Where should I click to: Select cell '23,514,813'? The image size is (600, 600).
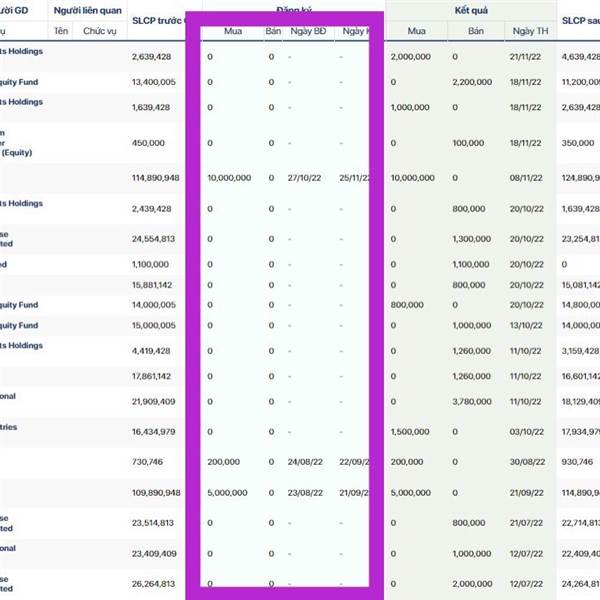tap(153, 523)
